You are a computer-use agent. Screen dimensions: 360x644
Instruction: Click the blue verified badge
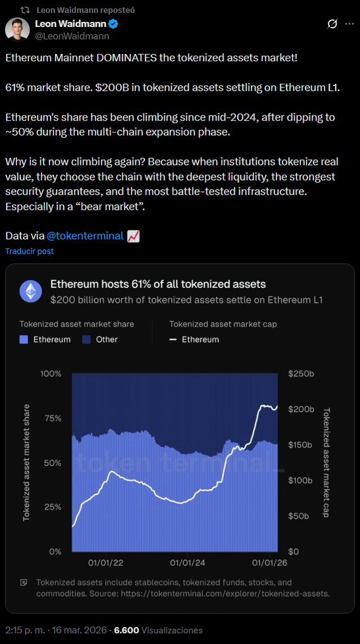coord(114,24)
